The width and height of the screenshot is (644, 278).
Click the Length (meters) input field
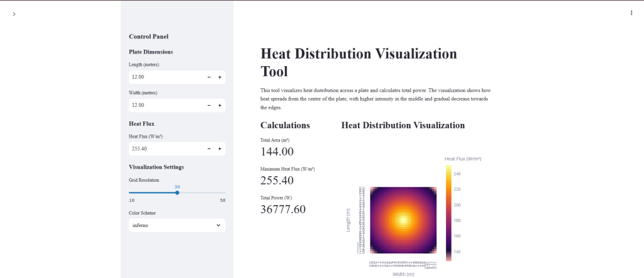(x=165, y=77)
